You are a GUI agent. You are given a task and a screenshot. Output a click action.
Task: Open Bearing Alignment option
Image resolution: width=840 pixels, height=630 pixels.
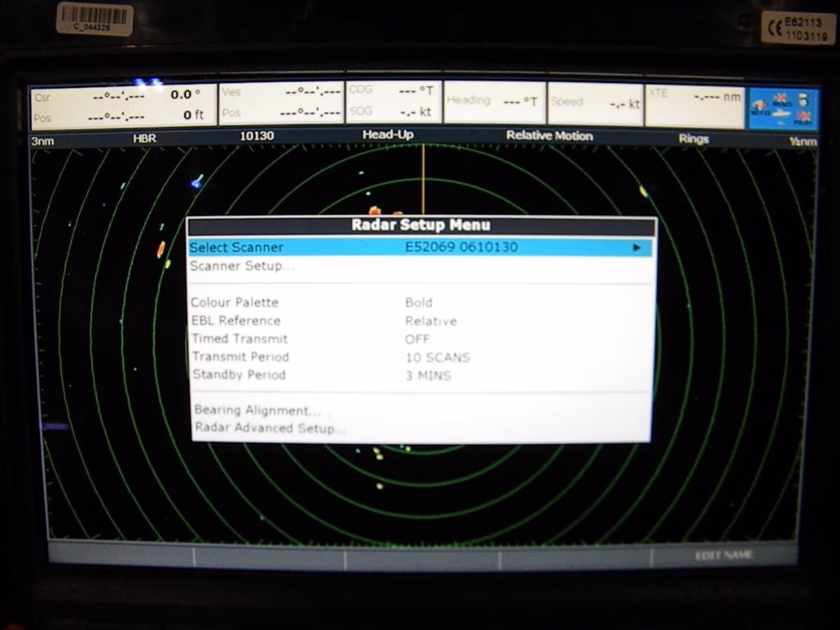tap(257, 410)
